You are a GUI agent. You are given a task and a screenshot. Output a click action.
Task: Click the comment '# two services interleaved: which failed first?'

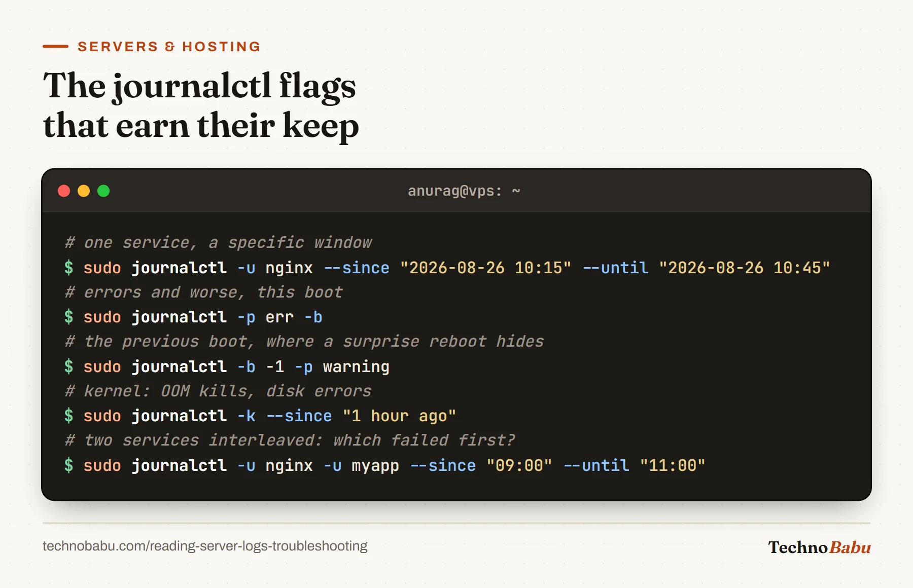[x=290, y=440]
